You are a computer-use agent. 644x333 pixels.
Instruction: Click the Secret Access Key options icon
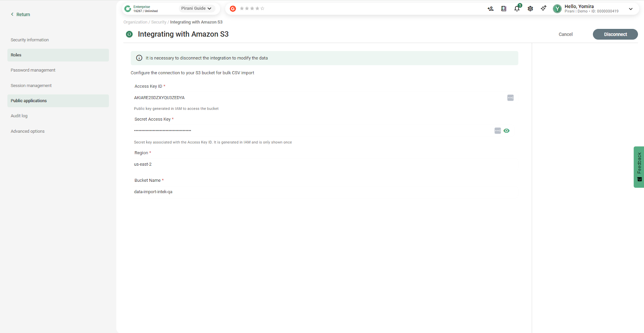click(x=497, y=131)
